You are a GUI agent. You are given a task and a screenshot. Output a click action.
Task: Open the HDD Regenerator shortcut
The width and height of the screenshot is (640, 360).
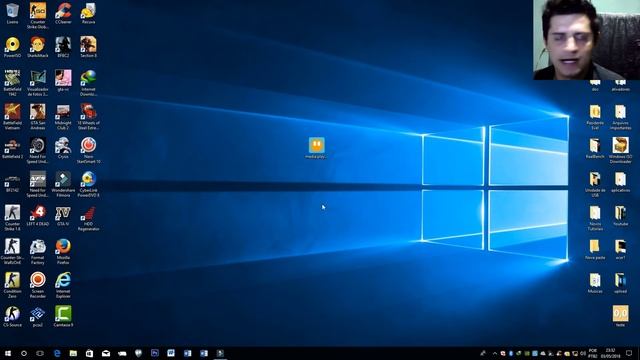(88, 218)
